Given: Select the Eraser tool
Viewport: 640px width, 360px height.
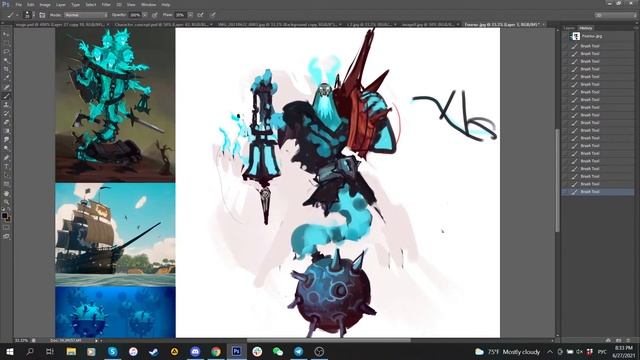Looking at the screenshot, I should [x=6, y=122].
